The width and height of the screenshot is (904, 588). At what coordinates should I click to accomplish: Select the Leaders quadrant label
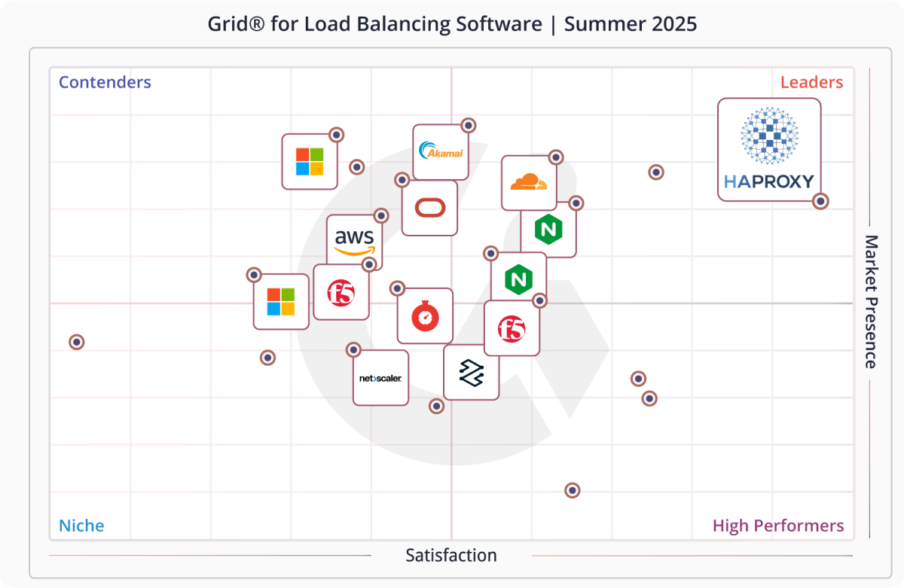811,82
